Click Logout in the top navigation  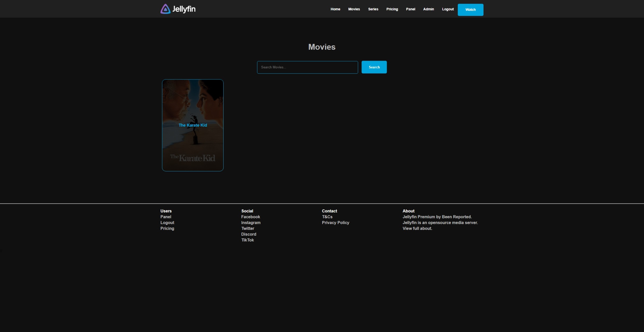pyautogui.click(x=448, y=9)
